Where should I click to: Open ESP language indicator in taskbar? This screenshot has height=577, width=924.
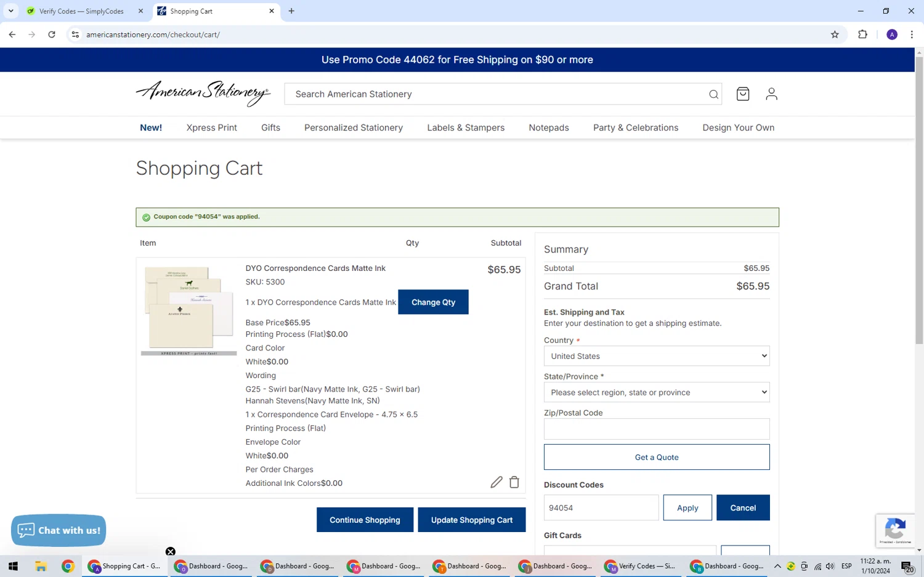click(846, 566)
